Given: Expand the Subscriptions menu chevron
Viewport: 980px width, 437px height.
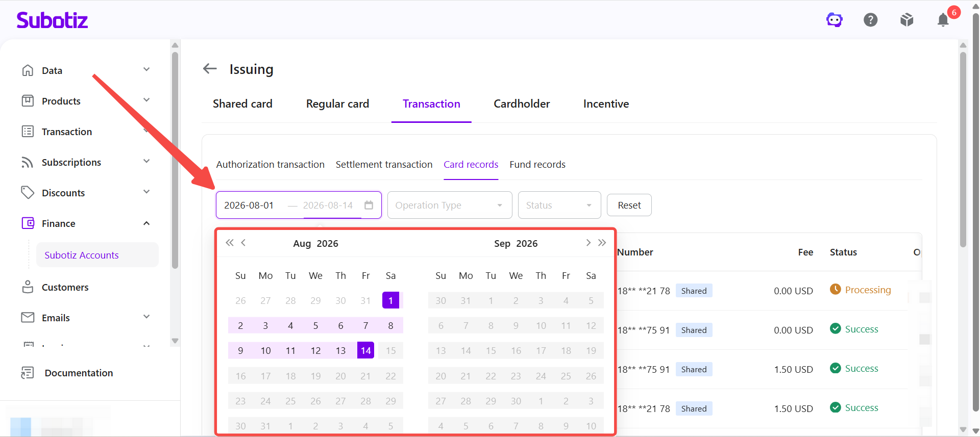Looking at the screenshot, I should pos(146,161).
